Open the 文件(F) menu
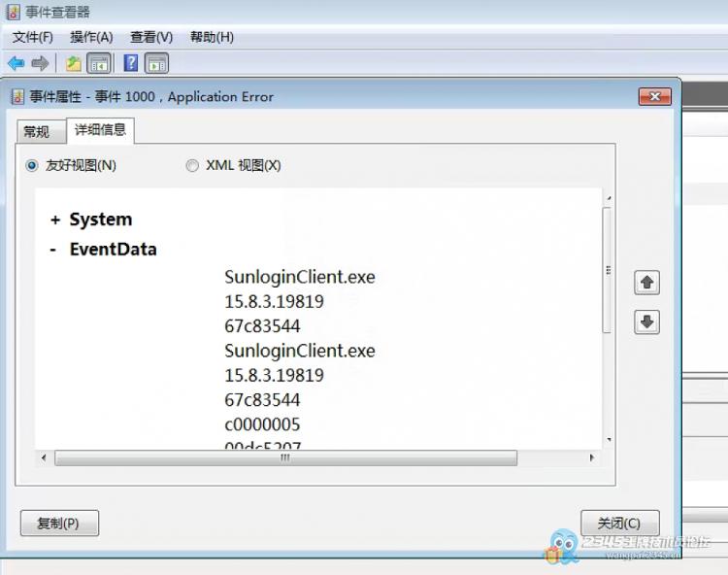 pos(32,37)
